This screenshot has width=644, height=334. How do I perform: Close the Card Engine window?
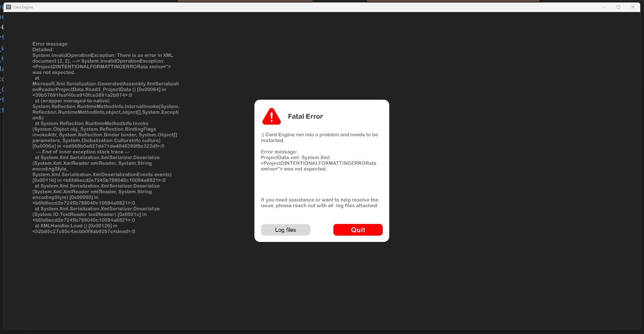pyautogui.click(x=633, y=7)
